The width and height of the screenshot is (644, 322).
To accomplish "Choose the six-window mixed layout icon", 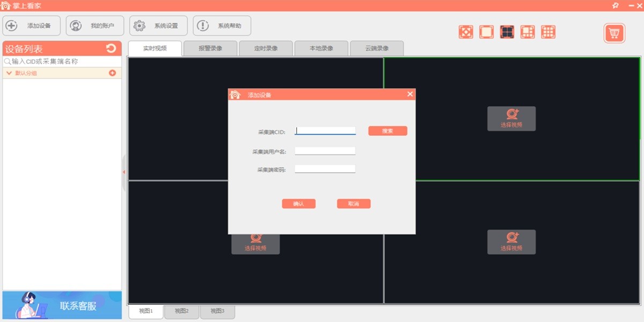I will coord(528,32).
